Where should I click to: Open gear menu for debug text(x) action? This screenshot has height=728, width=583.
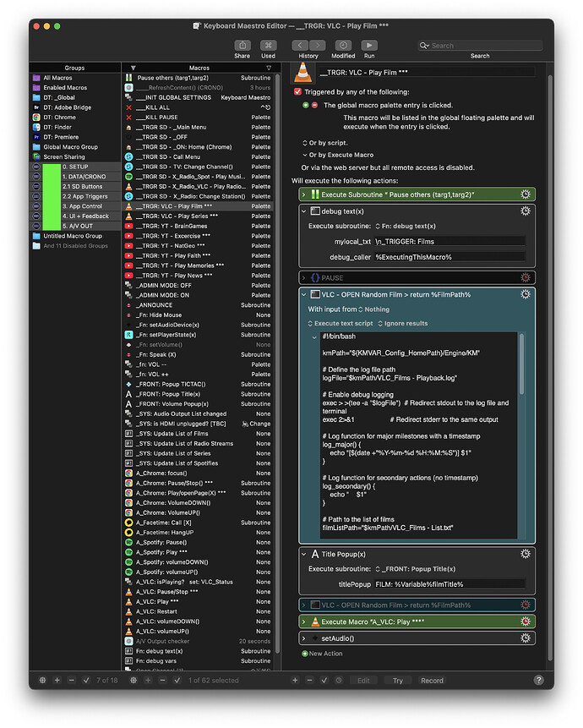point(525,211)
